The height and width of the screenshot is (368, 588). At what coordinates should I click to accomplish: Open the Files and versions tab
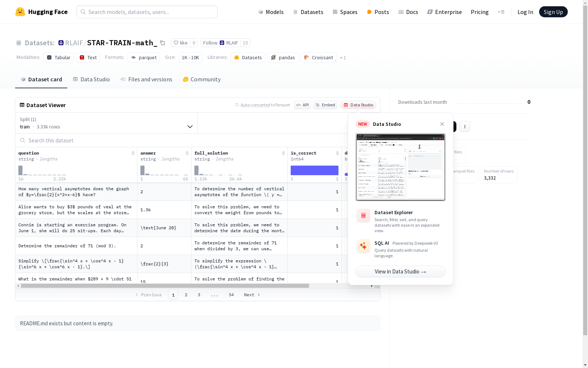[146, 79]
